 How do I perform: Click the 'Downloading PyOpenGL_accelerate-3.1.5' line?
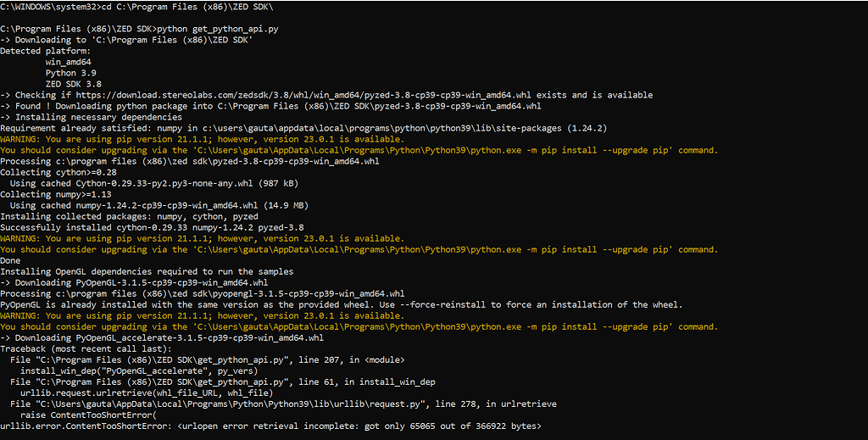tap(162, 338)
